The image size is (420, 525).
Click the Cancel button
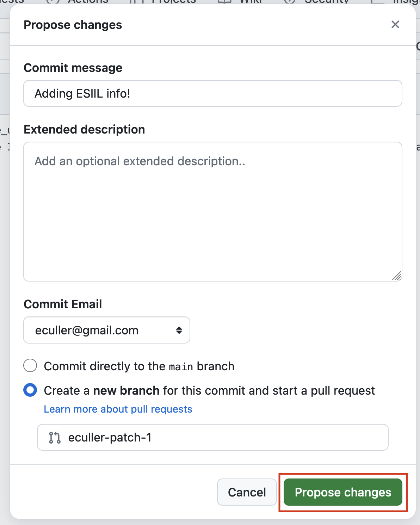tap(247, 492)
